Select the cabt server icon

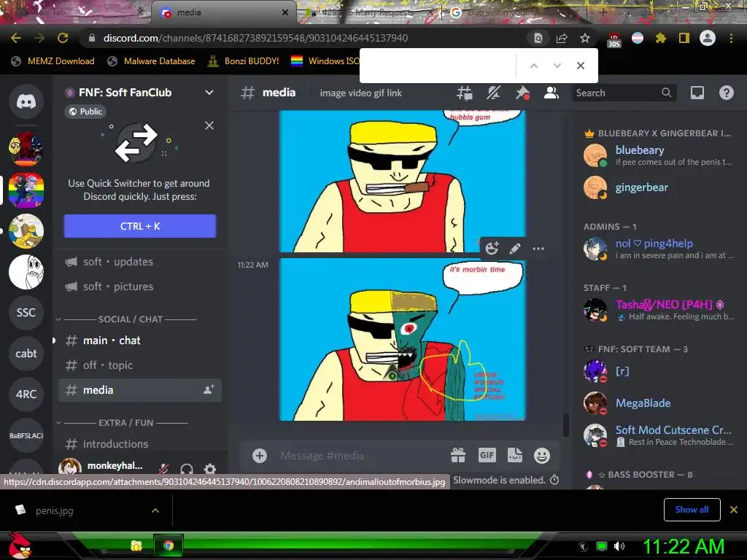pyautogui.click(x=26, y=354)
